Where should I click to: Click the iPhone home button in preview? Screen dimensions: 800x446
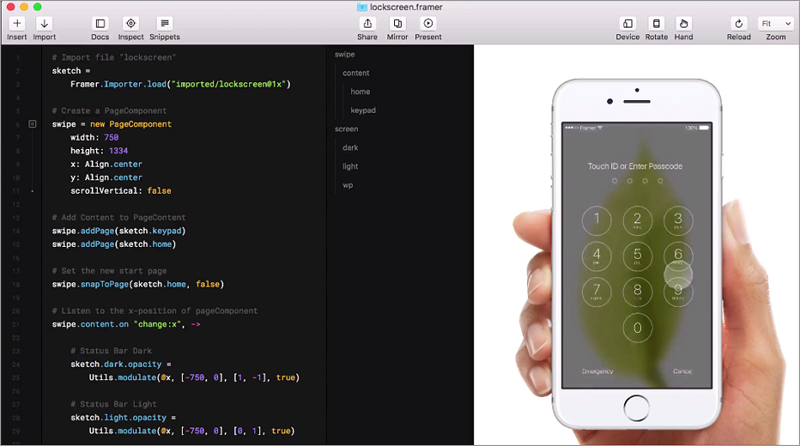(637, 408)
